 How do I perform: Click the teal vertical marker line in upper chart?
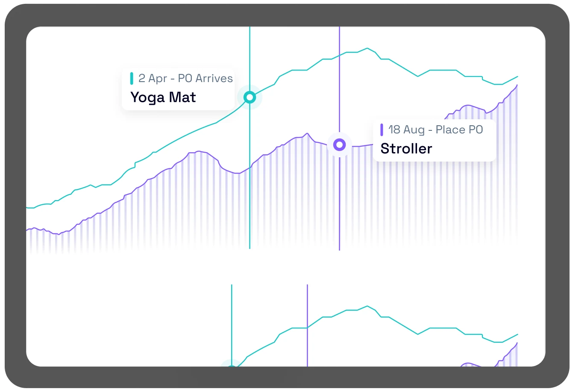tap(250, 192)
